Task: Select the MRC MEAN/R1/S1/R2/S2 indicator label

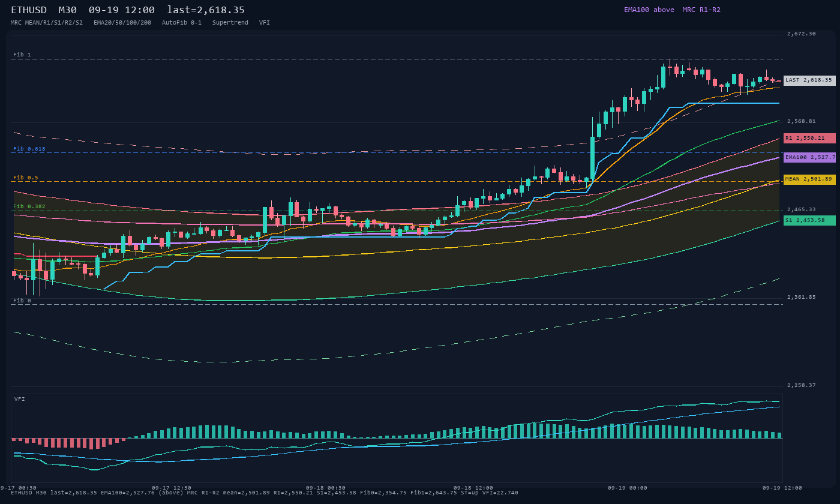Action: pyautogui.click(x=47, y=23)
